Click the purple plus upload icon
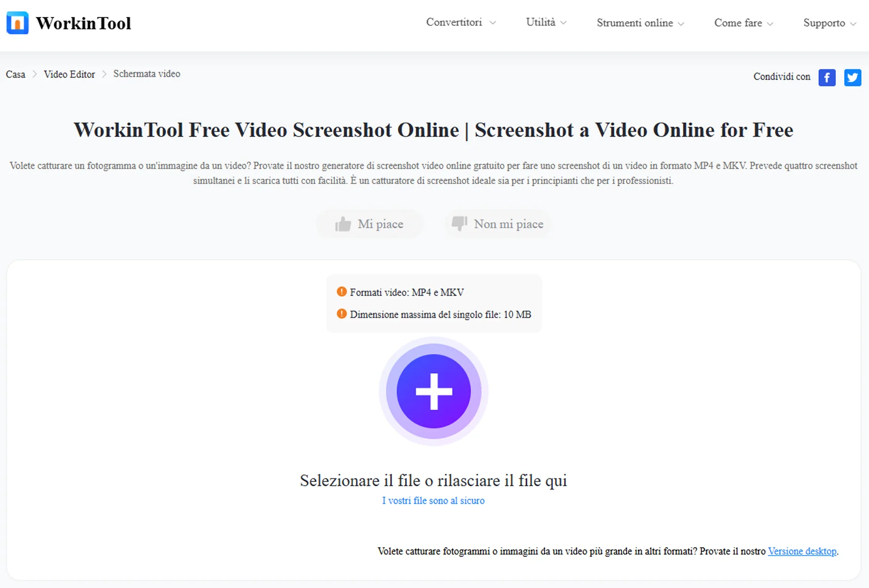869x588 pixels. [x=433, y=391]
